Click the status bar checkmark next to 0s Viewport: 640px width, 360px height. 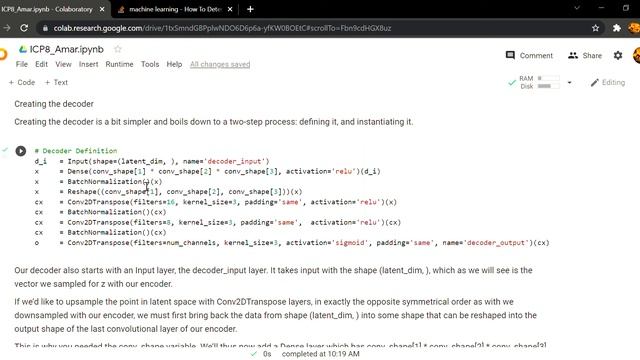tap(254, 354)
